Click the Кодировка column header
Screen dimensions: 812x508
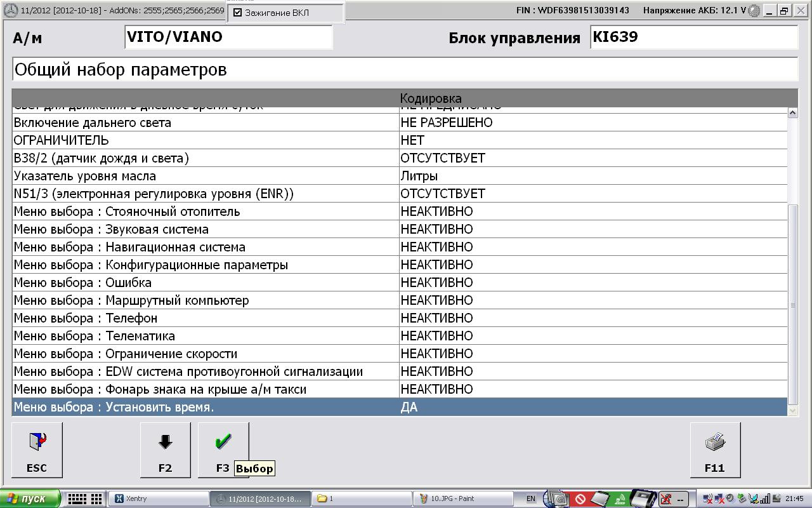pos(431,98)
